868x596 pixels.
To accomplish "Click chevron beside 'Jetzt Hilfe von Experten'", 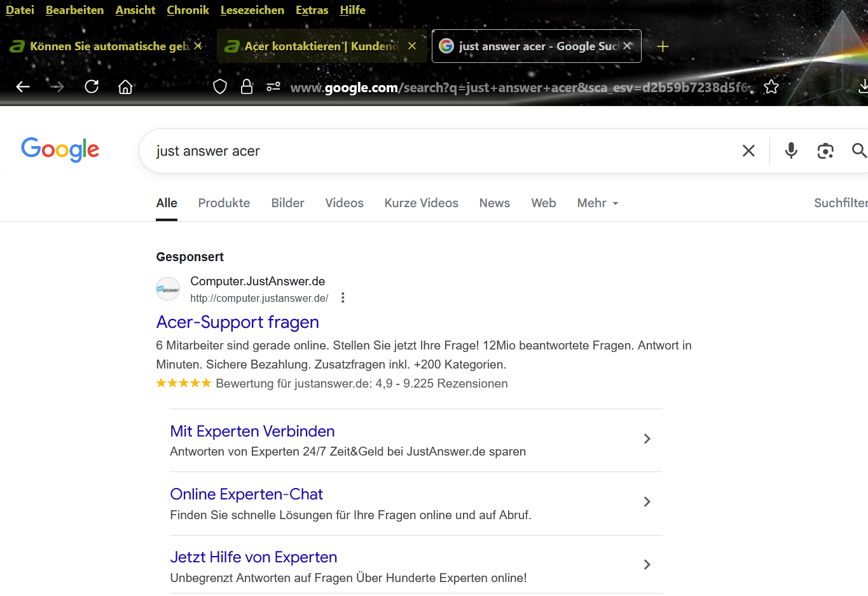I will (x=647, y=565).
